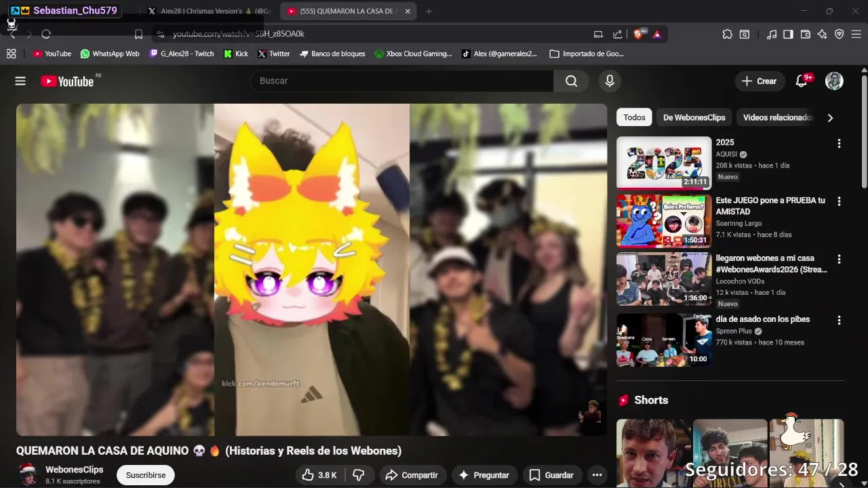This screenshot has height=488, width=868.
Task: Go to the YouTube home logo
Action: 67,81
